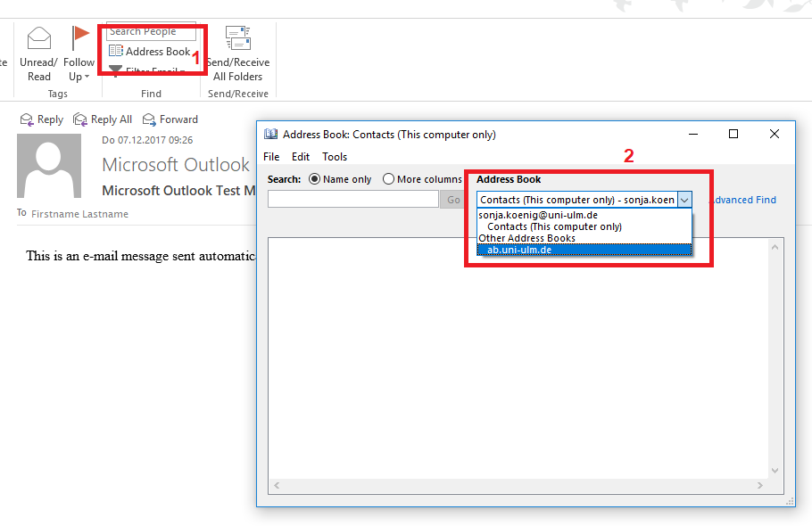Click Reply All in the message header
This screenshot has height=526, width=812.
pos(103,119)
